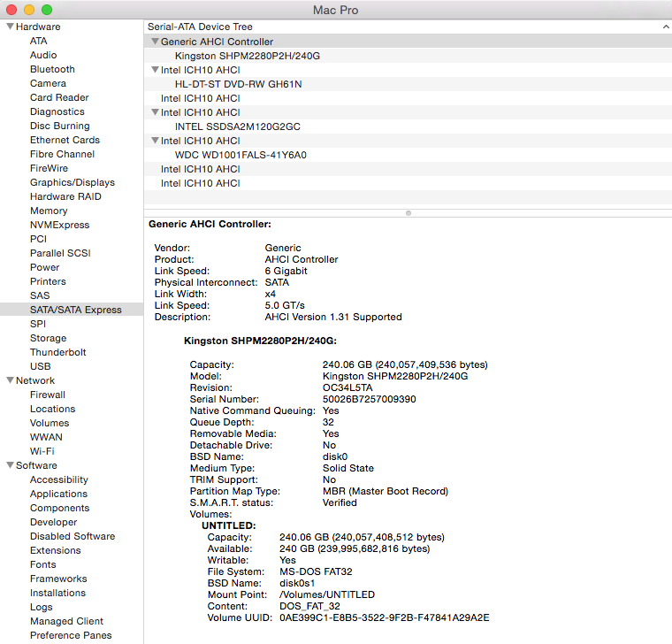This screenshot has width=672, height=644.
Task: Open Memory information
Action: (x=49, y=211)
